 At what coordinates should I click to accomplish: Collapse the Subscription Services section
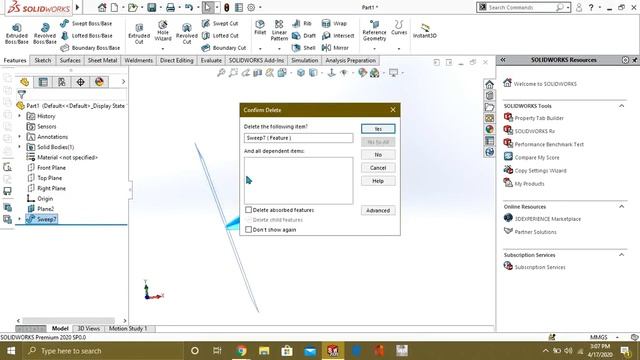(x=621, y=255)
